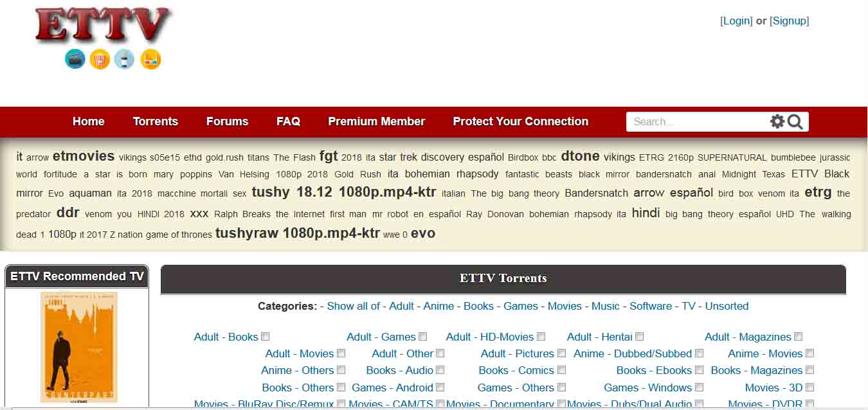Image resolution: width=868 pixels, height=410 pixels.
Task: Filter by the Unsorted category link
Action: (x=727, y=306)
